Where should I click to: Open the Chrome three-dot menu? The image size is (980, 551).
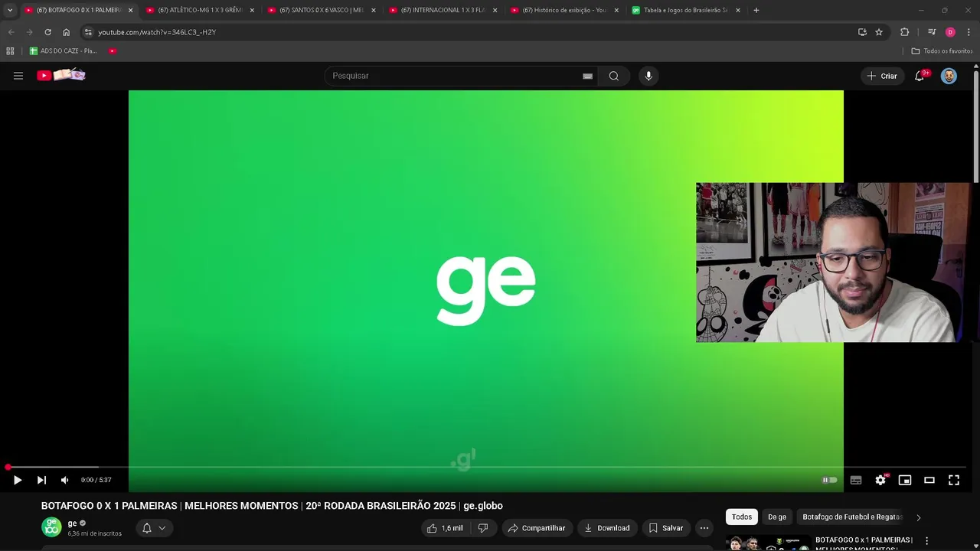969,32
